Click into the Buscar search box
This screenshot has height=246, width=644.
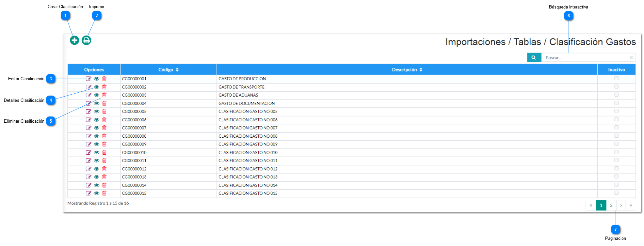pyautogui.click(x=586, y=57)
